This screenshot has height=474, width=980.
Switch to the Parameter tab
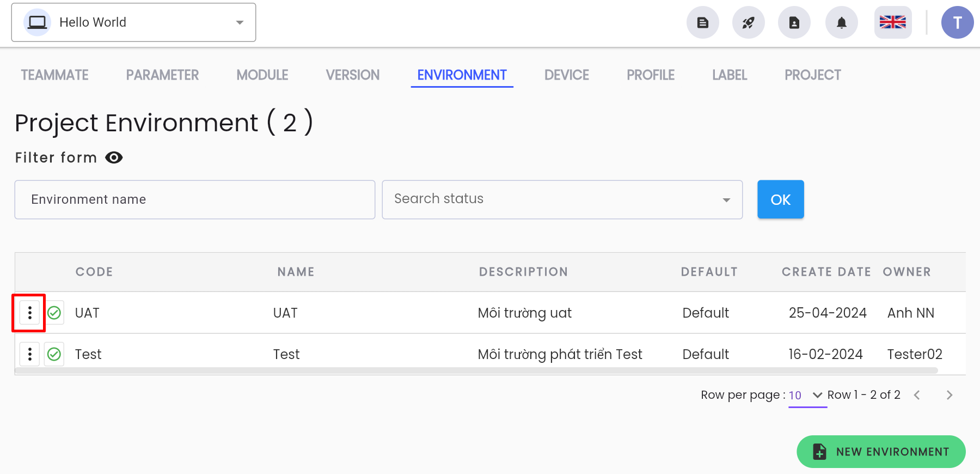point(162,75)
